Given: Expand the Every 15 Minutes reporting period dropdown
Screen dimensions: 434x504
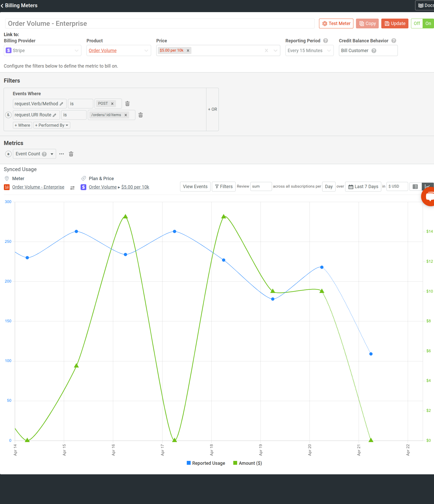Looking at the screenshot, I should click(329, 50).
